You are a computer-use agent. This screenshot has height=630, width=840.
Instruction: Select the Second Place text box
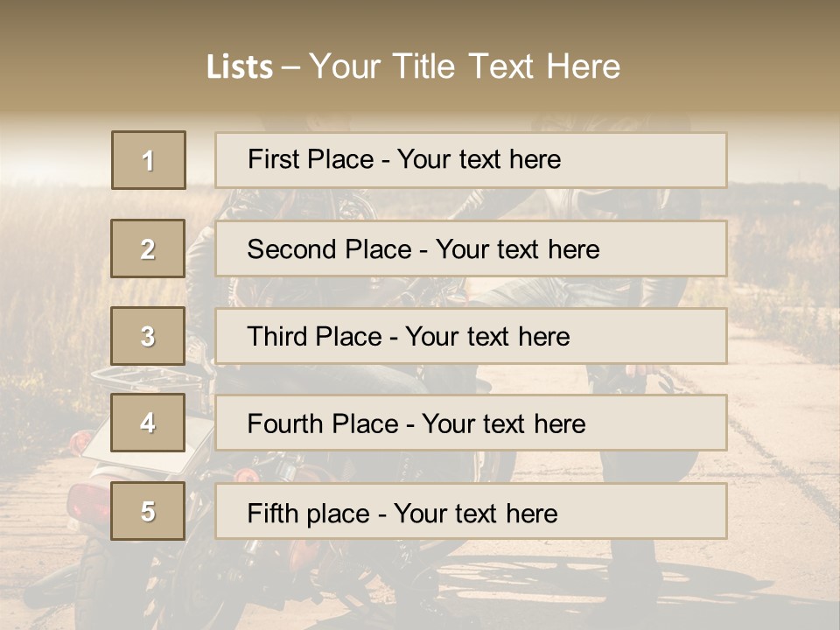471,248
